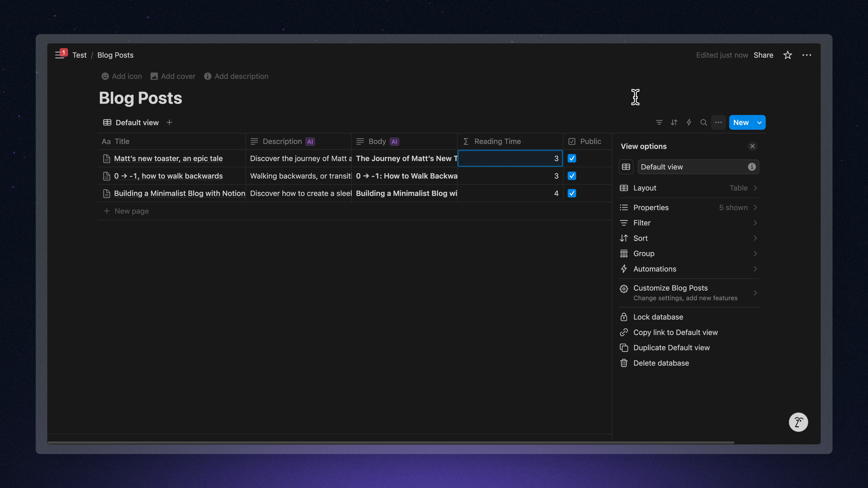Open the page more options ellipsis
The width and height of the screenshot is (868, 488).
[x=807, y=55]
